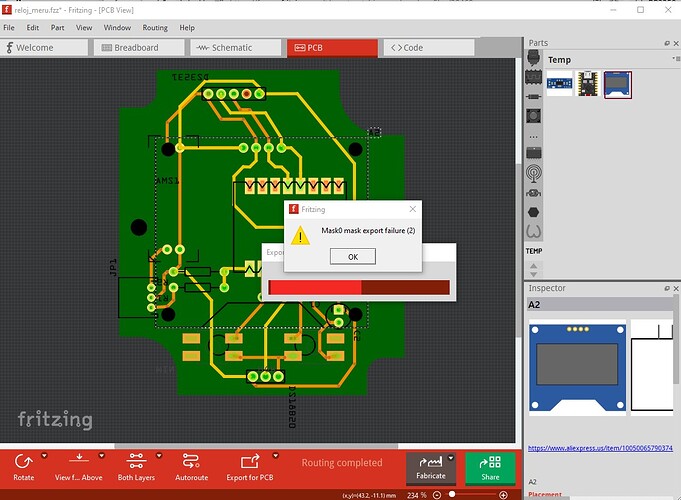681x500 pixels.
Task: Click the A2 title field in Inspector
Action: coord(600,305)
